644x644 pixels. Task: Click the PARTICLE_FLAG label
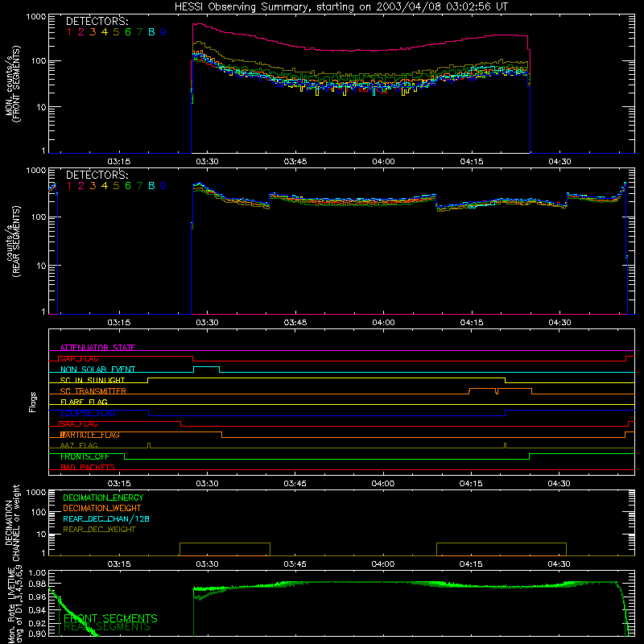tap(90, 435)
